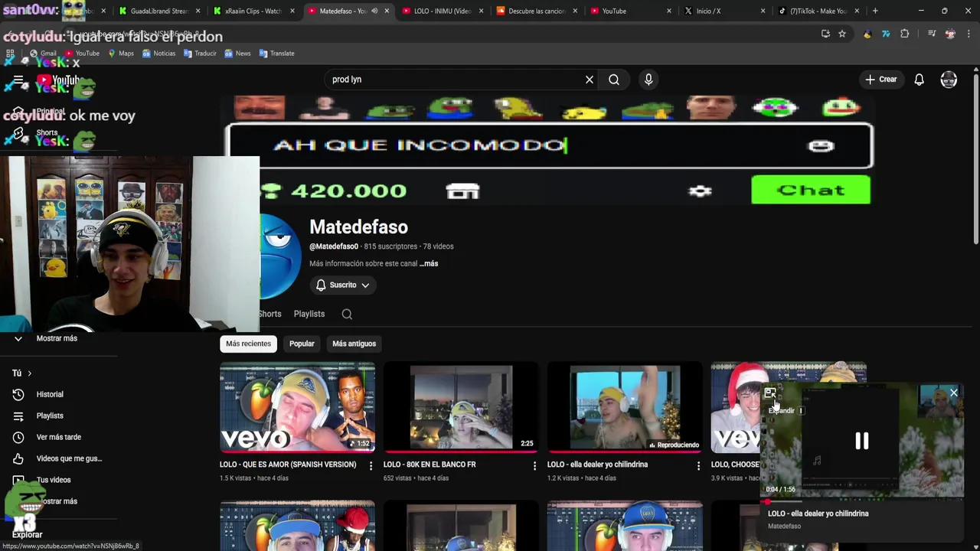Open Ver más tarde in sidebar
Image resolution: width=980 pixels, height=551 pixels.
point(58,437)
